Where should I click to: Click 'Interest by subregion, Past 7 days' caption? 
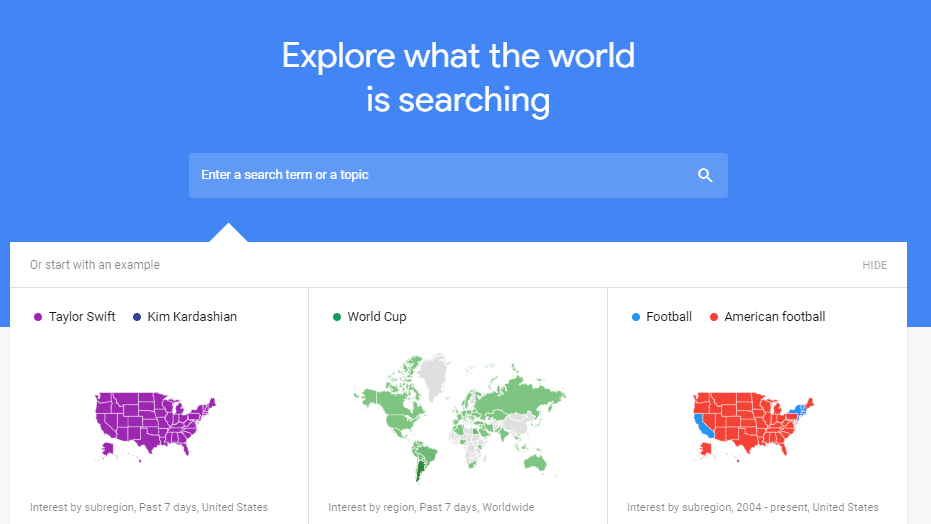pyautogui.click(x=149, y=507)
